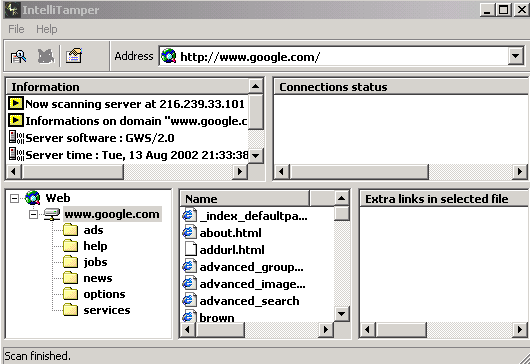Viewport: 530px width, 364px height.
Task: Select the addurl.html file name
Action: click(x=232, y=250)
